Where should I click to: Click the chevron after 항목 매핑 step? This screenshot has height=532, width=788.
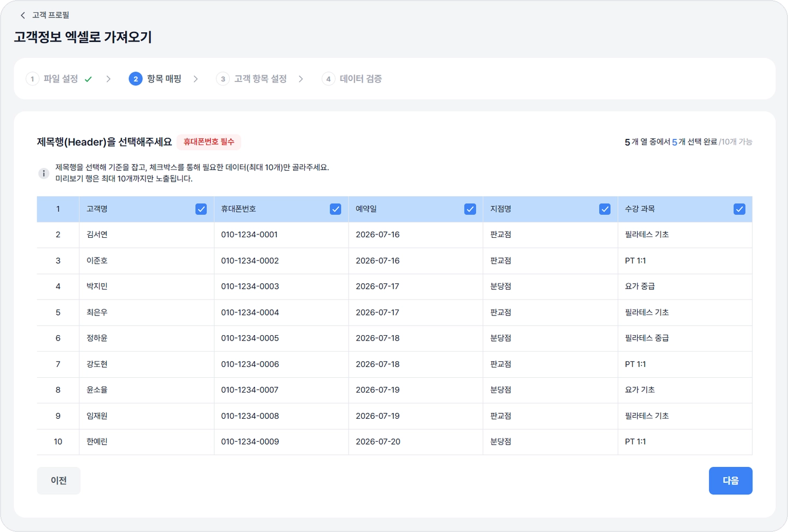click(195, 79)
